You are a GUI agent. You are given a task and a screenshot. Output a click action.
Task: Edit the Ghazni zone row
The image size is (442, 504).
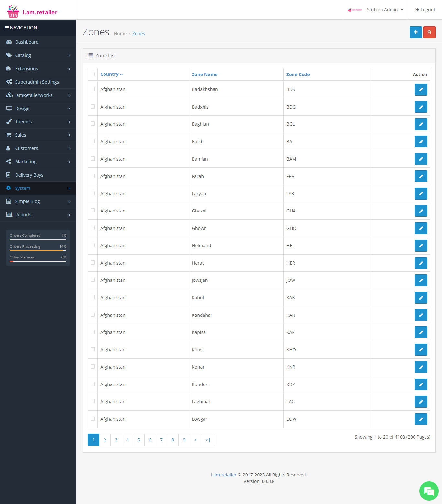click(421, 211)
